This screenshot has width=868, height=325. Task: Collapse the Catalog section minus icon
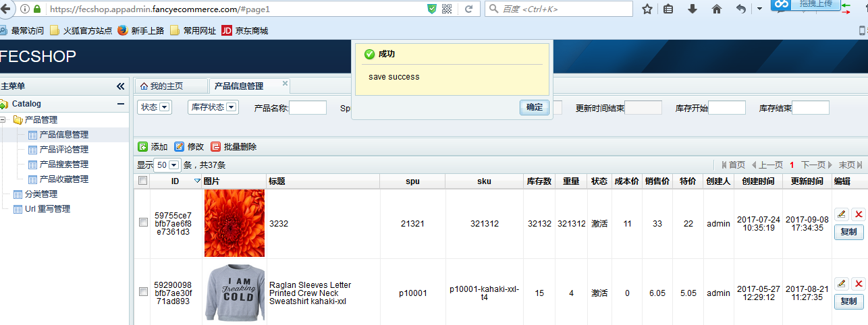point(121,104)
